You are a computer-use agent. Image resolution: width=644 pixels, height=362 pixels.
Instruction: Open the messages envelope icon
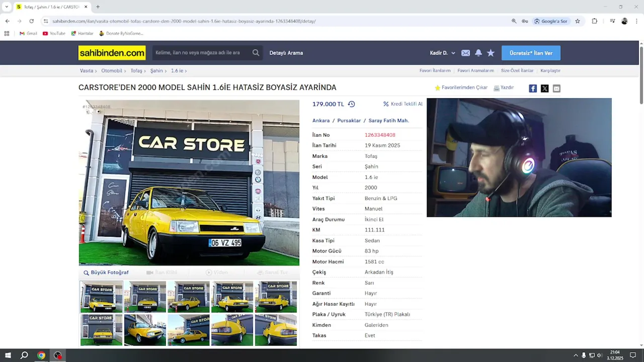pyautogui.click(x=465, y=53)
